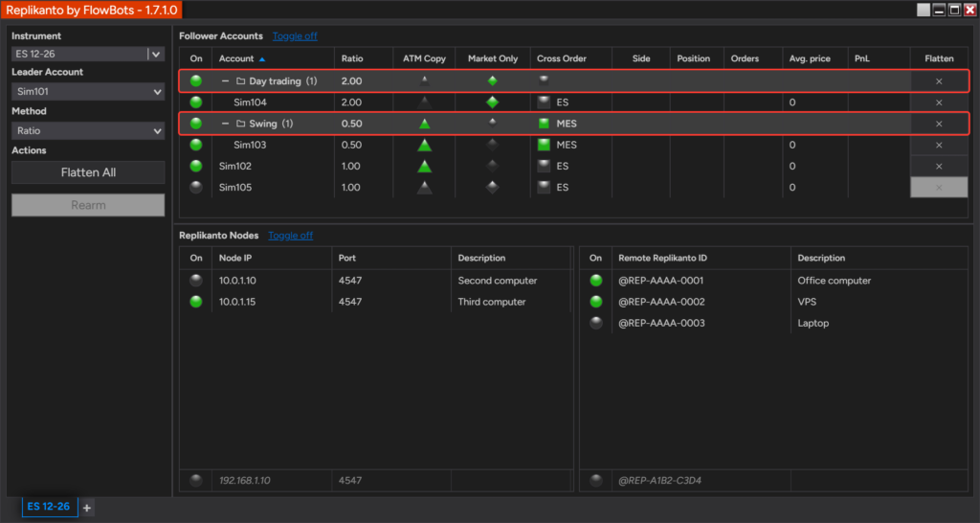980x523 pixels.
Task: Click the Day trading folder icon
Action: (240, 81)
